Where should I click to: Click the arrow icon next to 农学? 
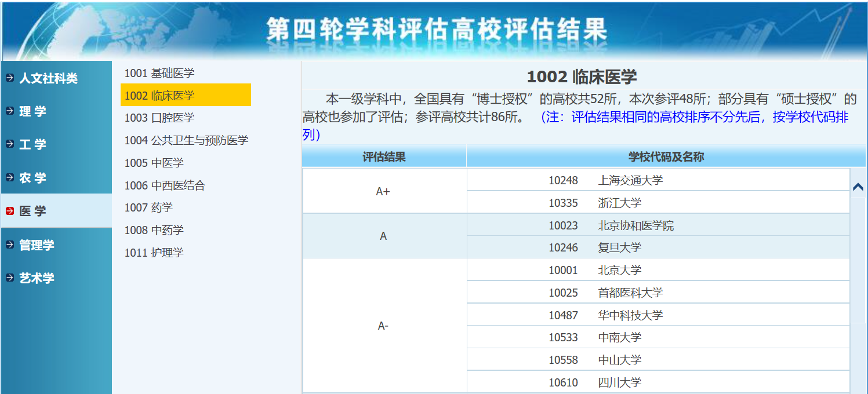[x=10, y=178]
